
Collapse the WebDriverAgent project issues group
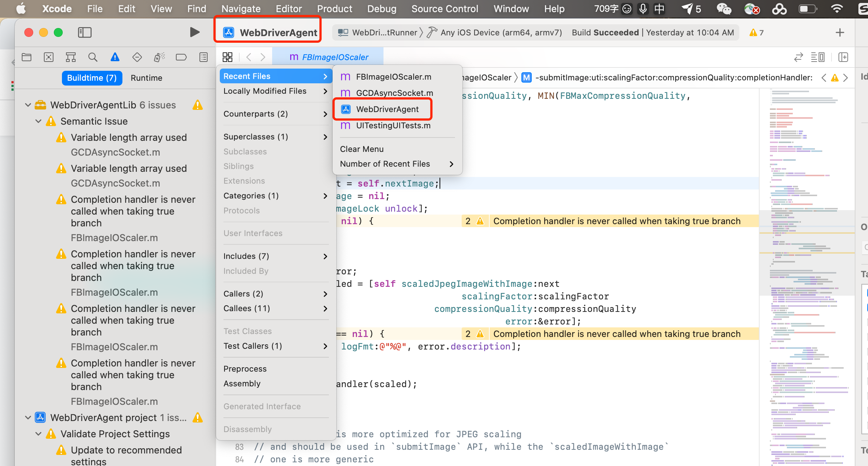click(28, 418)
